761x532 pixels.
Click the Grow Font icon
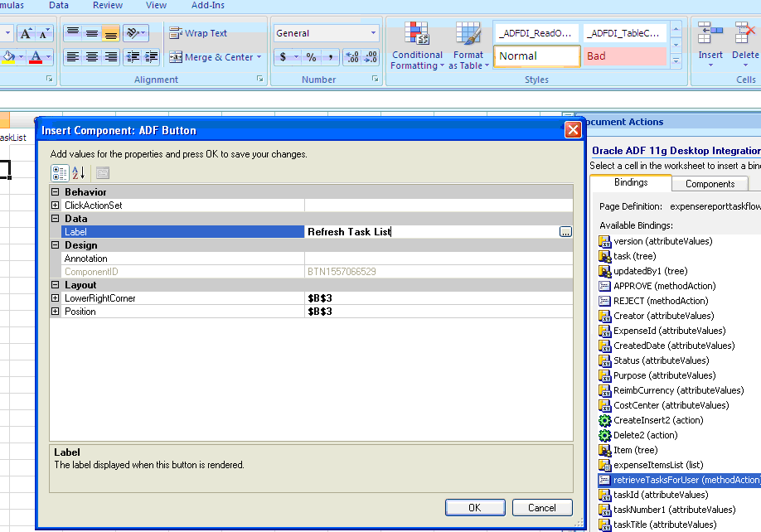coord(26,33)
